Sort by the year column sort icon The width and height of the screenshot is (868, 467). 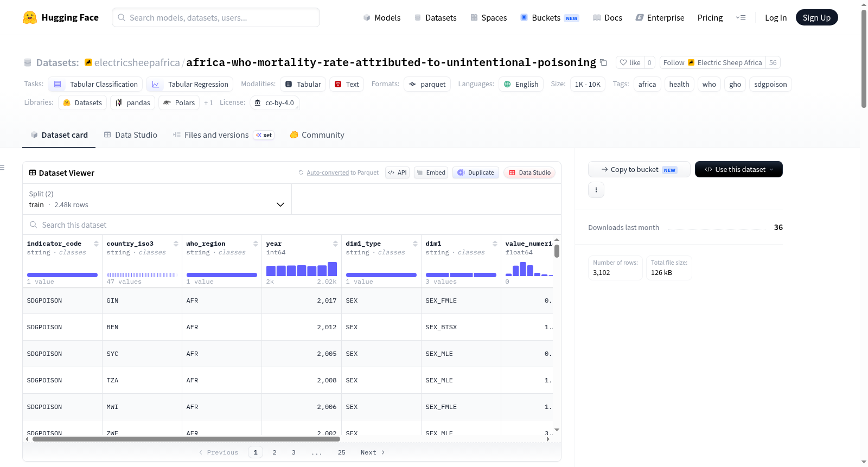point(335,244)
